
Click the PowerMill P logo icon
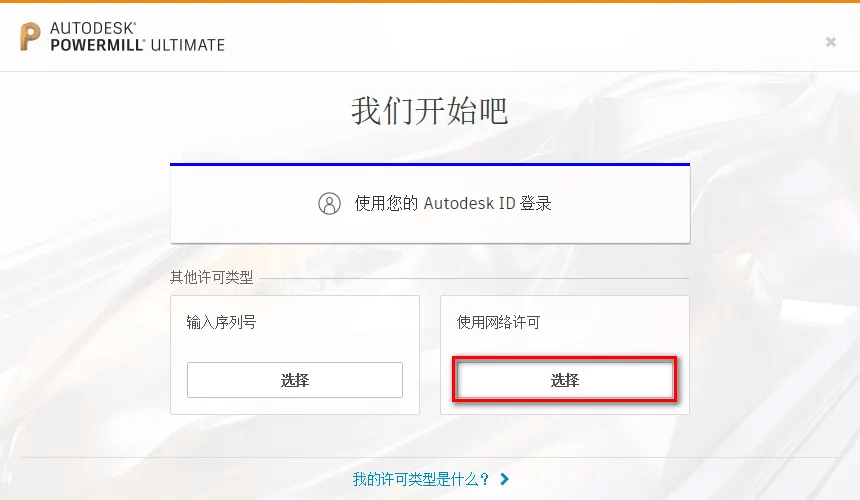pos(30,36)
